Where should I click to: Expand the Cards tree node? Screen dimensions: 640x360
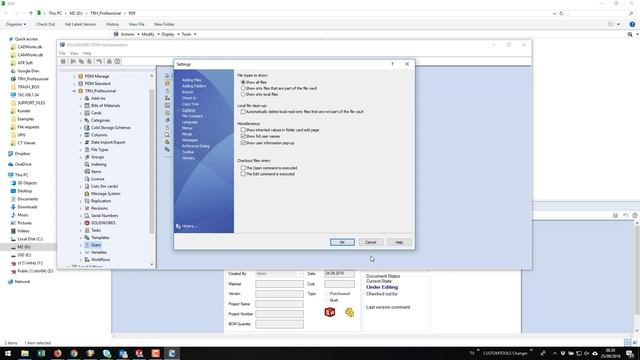tap(80, 113)
